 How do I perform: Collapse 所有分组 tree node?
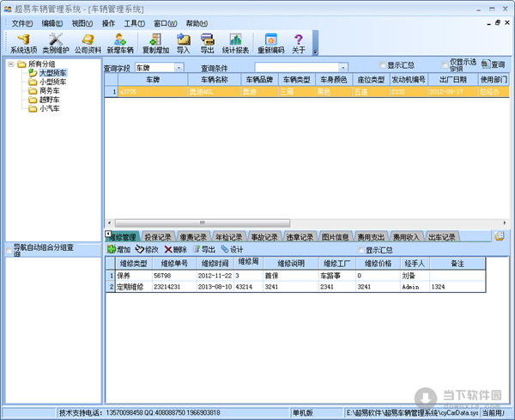(x=11, y=64)
